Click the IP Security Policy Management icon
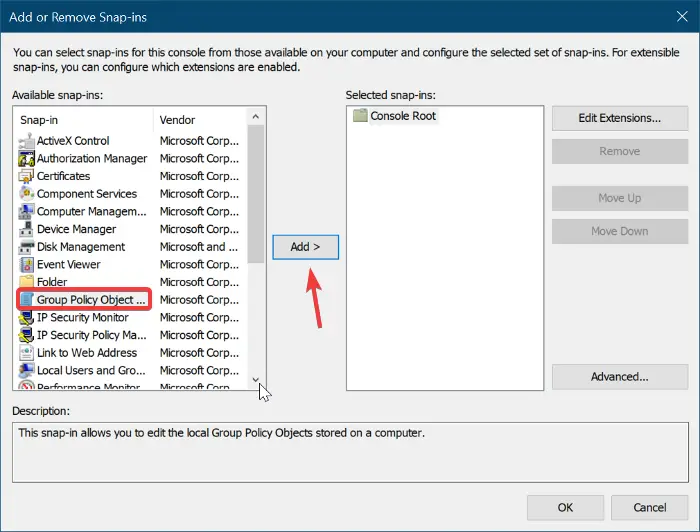 26,335
